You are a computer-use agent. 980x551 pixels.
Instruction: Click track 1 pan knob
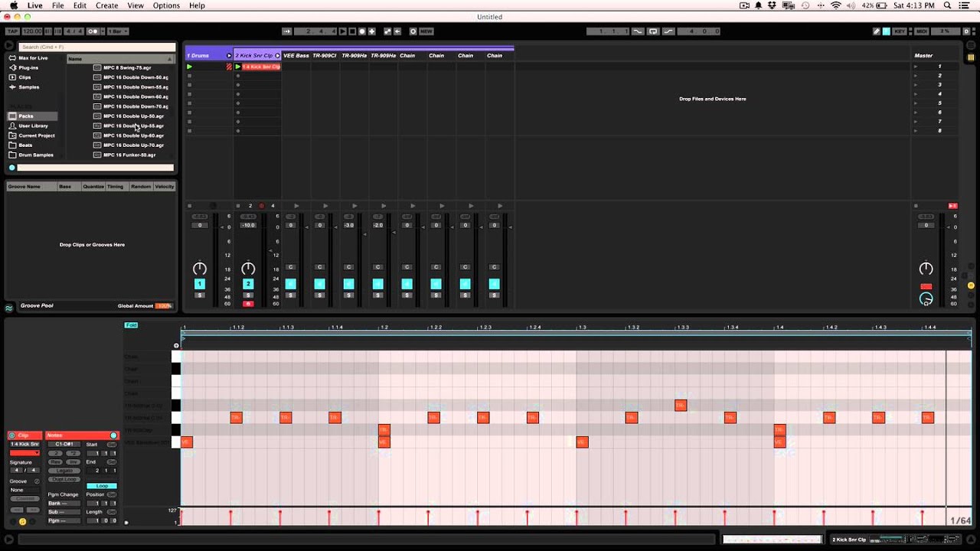[200, 269]
